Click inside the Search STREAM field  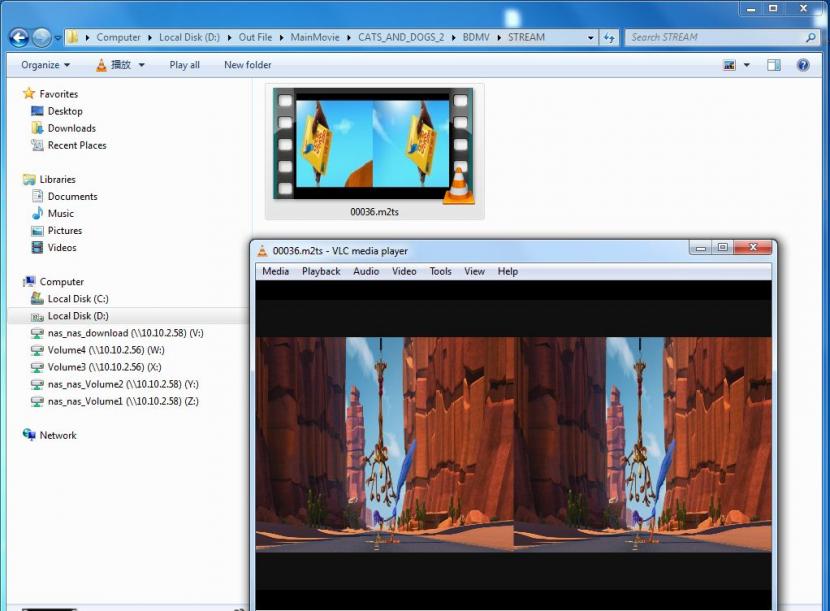point(714,38)
